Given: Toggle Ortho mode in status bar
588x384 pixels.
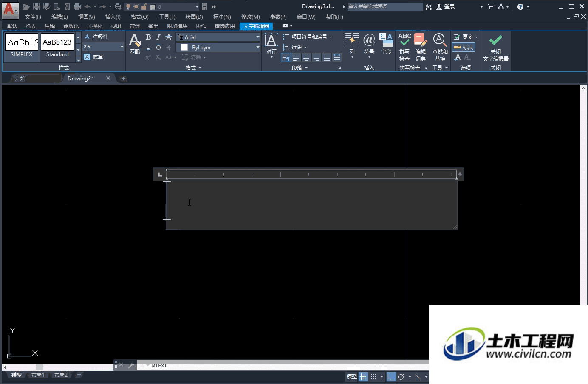Looking at the screenshot, I should click(391, 377).
